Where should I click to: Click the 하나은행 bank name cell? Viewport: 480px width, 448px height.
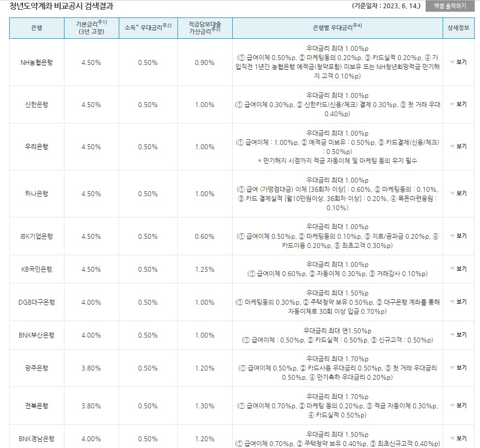pos(37,194)
